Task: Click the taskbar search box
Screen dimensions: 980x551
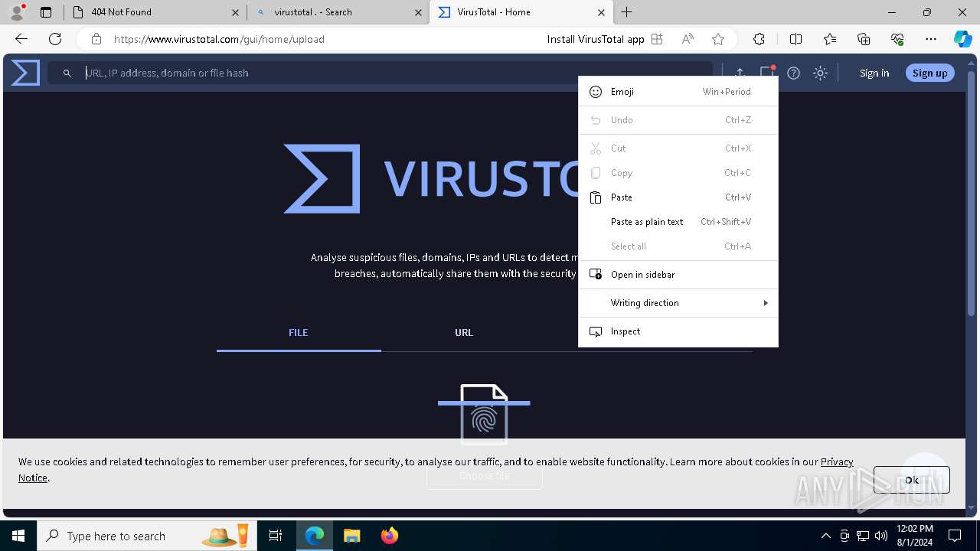Action: pos(147,536)
